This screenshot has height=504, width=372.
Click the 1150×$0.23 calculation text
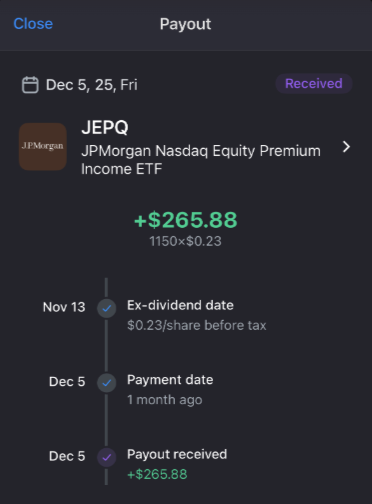185,241
